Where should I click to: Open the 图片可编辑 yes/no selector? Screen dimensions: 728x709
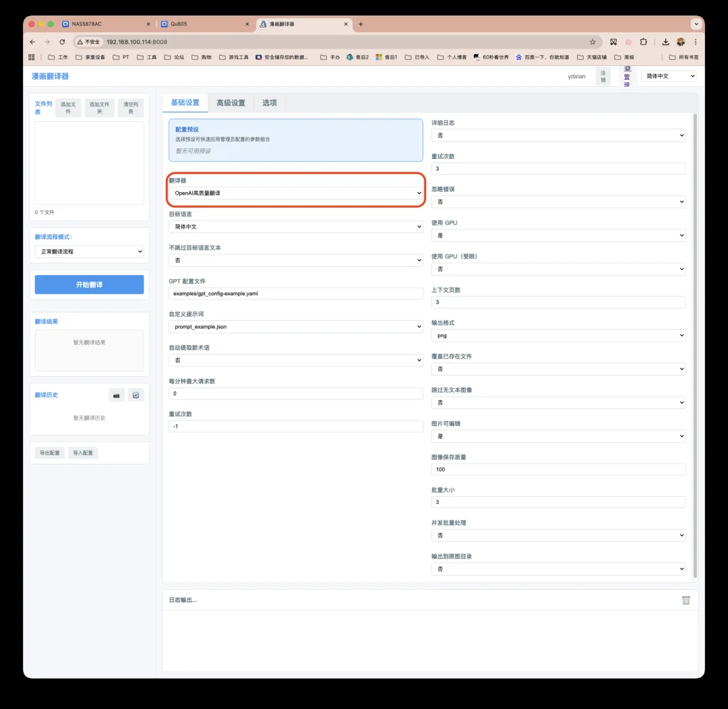click(558, 436)
